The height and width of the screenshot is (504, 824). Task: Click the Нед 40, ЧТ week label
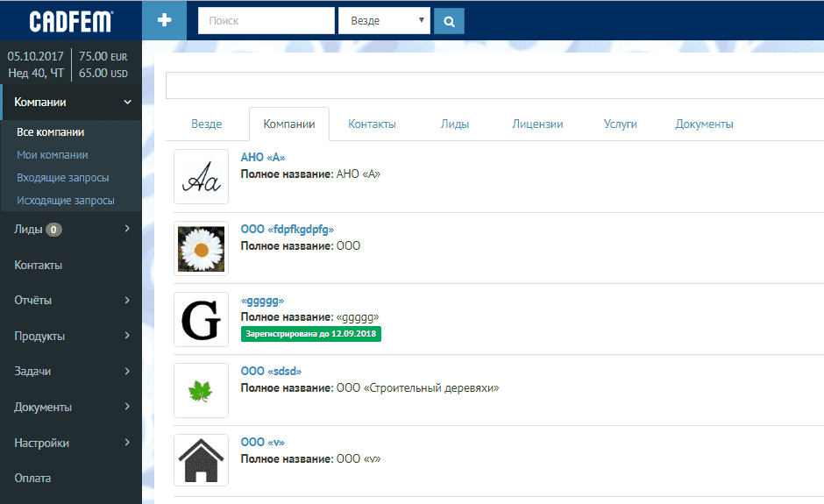tap(36, 73)
